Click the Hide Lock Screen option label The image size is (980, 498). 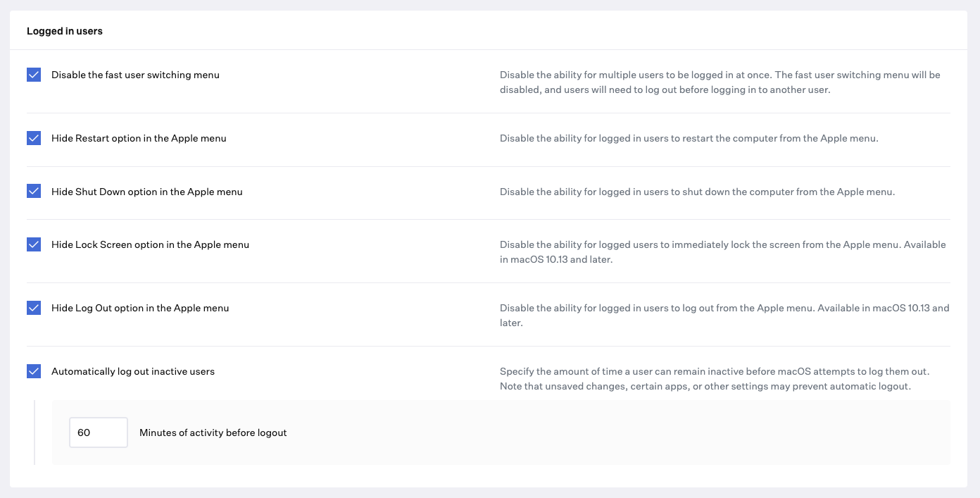click(149, 244)
